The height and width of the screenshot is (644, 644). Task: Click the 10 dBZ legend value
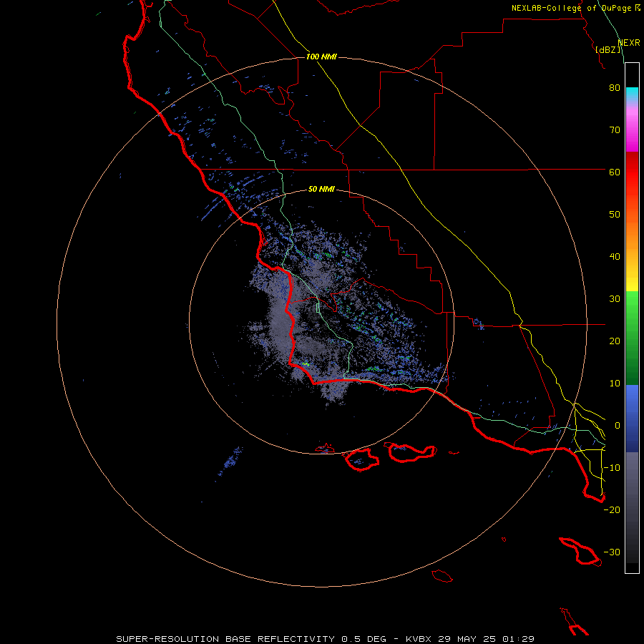pyautogui.click(x=615, y=384)
